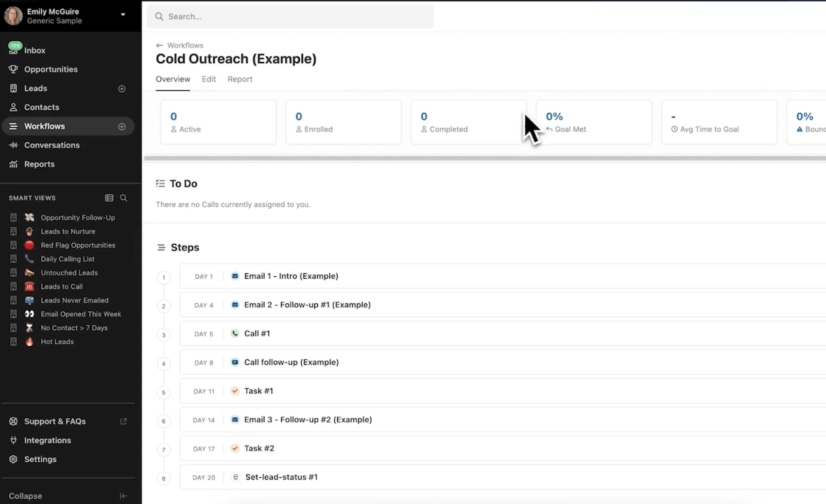
Task: Click the Search input field
Action: click(x=291, y=17)
